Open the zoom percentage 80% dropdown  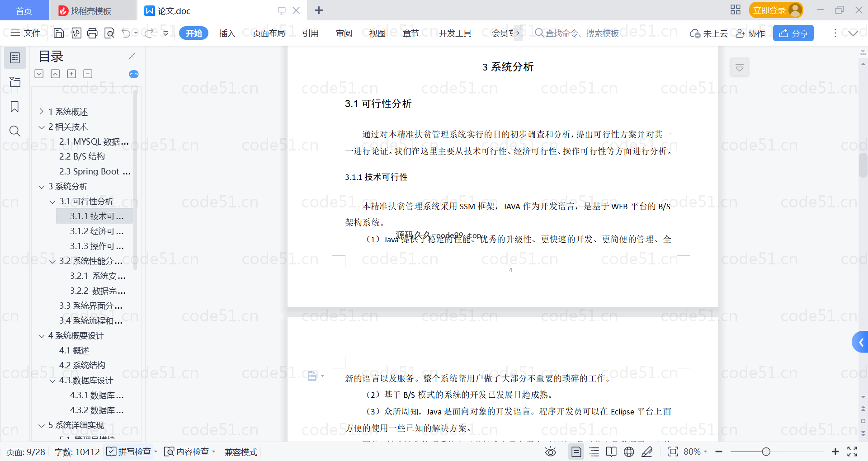click(695, 452)
